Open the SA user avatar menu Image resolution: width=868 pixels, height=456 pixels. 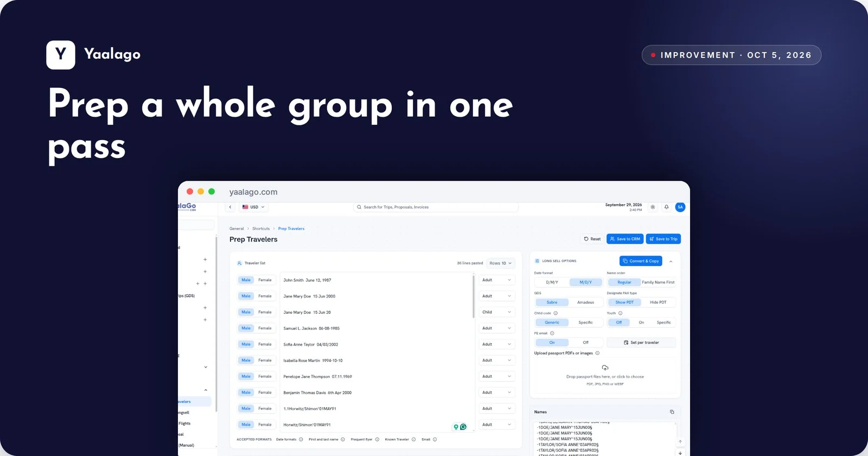(x=680, y=207)
